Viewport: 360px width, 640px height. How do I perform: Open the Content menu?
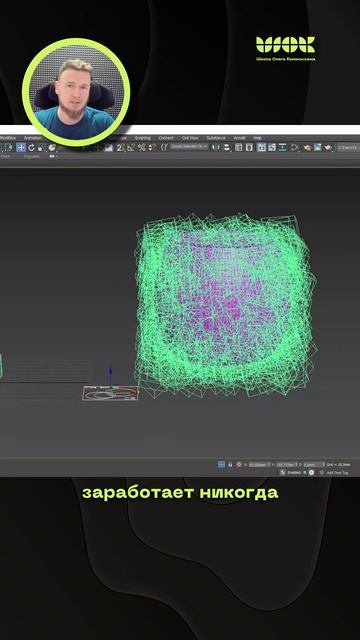coord(166,138)
